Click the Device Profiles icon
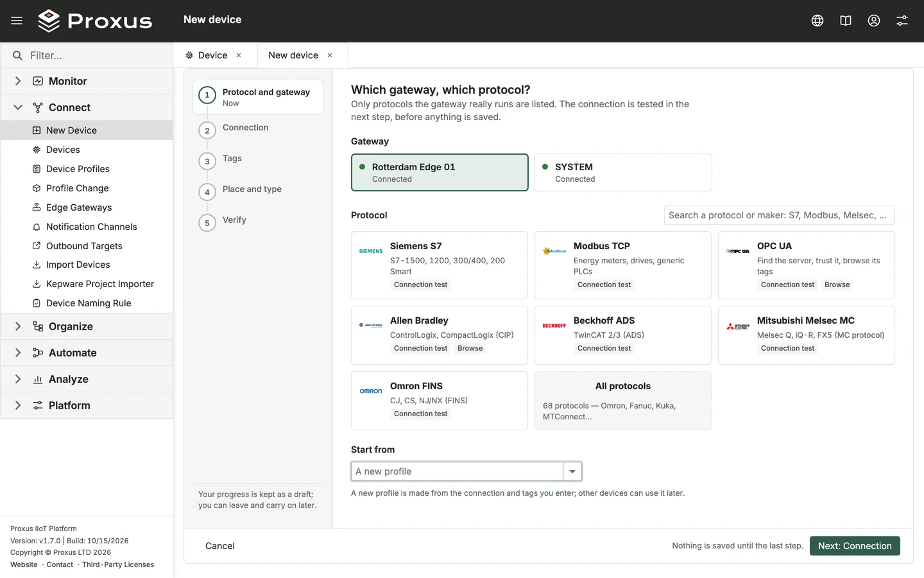The image size is (924, 578). point(37,169)
